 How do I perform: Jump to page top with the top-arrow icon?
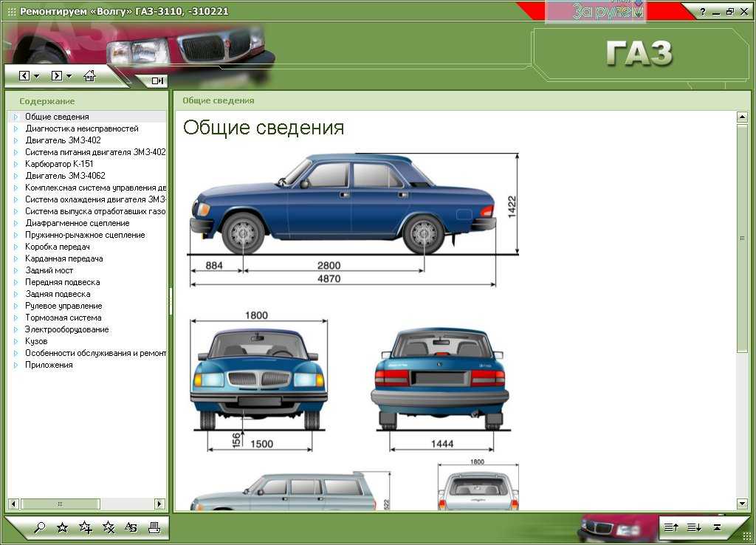pos(717,527)
